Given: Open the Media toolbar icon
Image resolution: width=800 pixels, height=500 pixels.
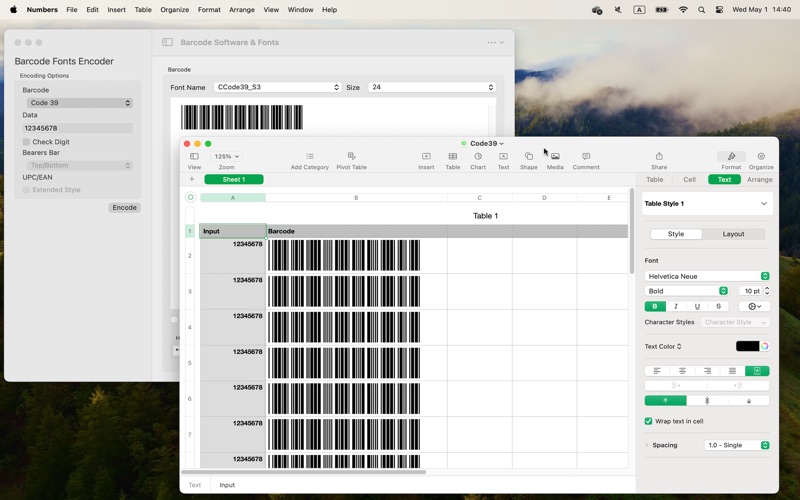Looking at the screenshot, I should pos(555,156).
